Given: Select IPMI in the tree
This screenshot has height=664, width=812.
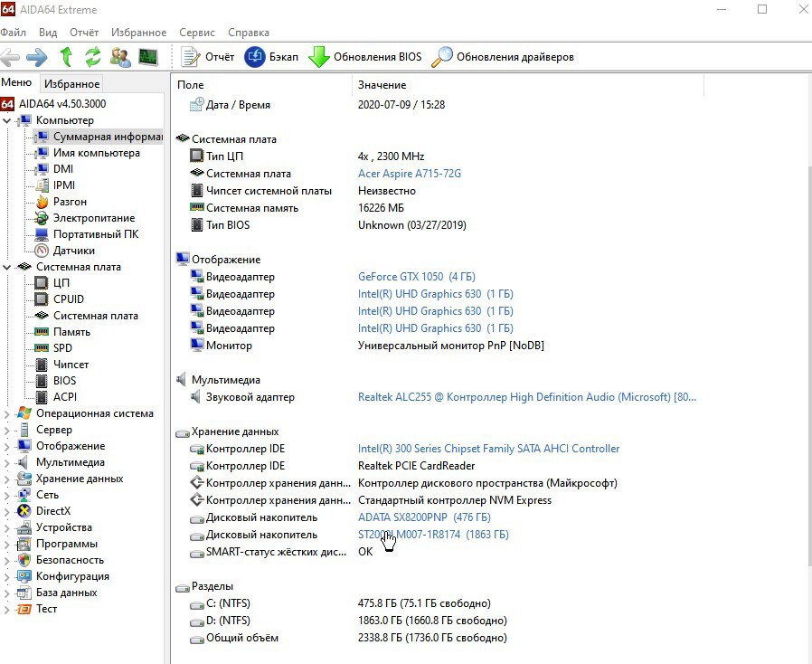Looking at the screenshot, I should tap(55, 185).
